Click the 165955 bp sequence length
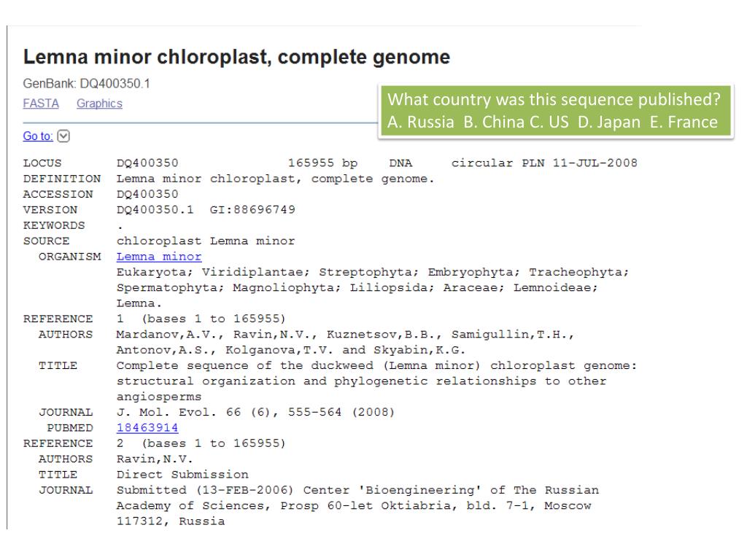The height and width of the screenshot is (560, 747). (x=322, y=163)
